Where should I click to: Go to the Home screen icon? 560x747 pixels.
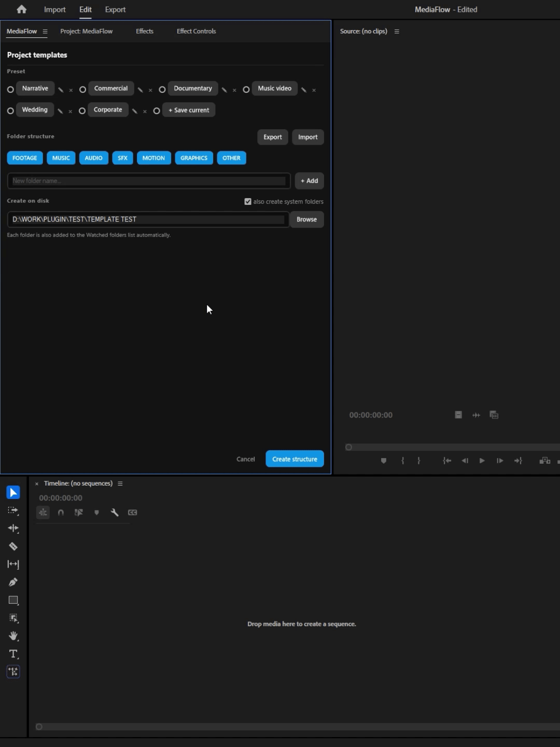(x=21, y=9)
